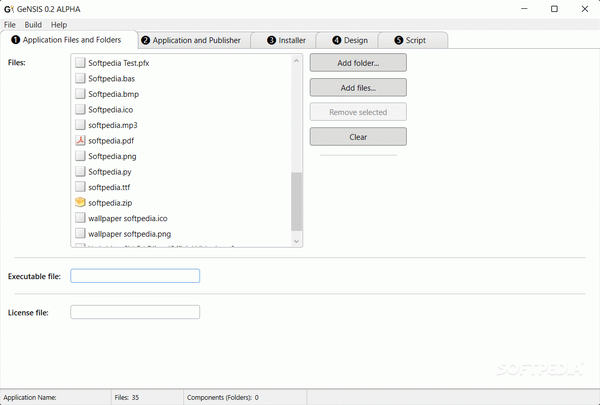Image resolution: width=600 pixels, height=405 pixels.
Task: Click the red PDF icon of softpedia.pdf
Action: click(x=80, y=140)
